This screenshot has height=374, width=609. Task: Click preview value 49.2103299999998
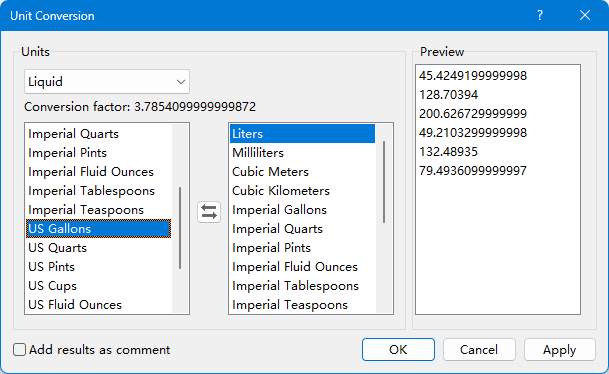(x=473, y=132)
